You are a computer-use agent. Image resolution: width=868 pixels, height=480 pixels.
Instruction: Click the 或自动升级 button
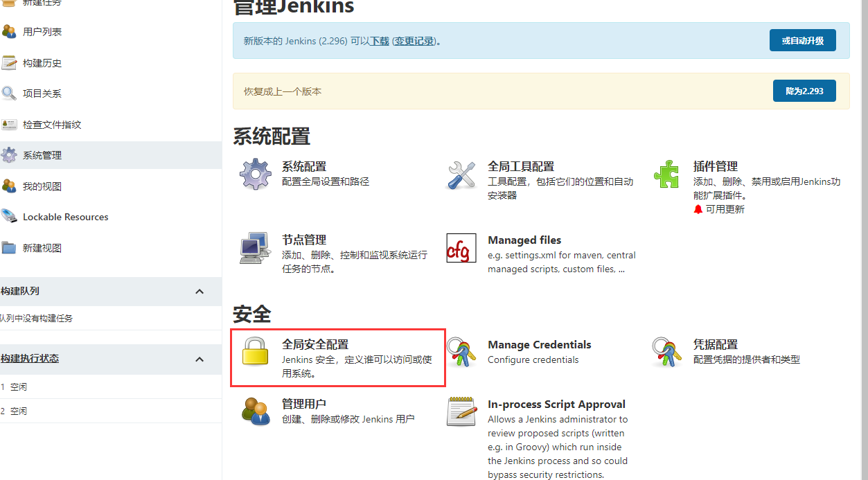803,40
